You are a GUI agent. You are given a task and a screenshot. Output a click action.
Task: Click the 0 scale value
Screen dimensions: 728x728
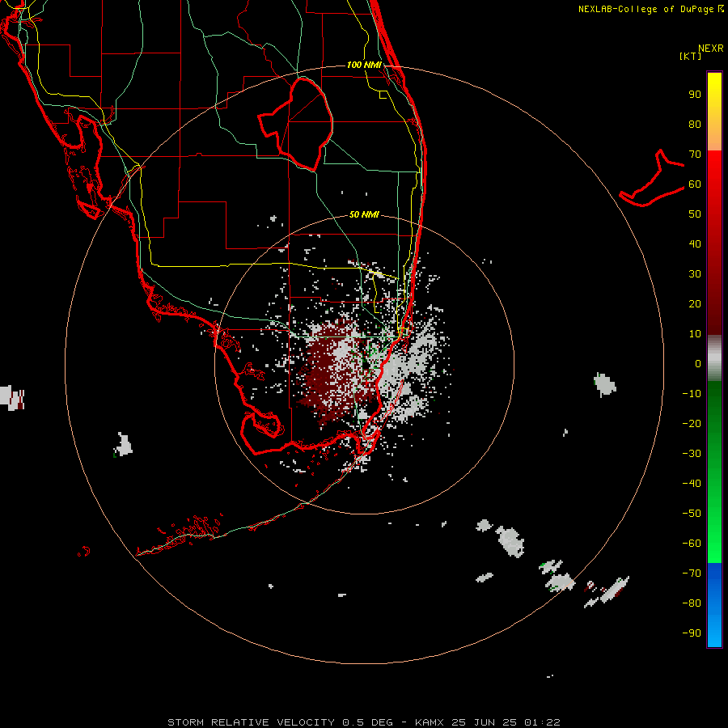point(698,363)
